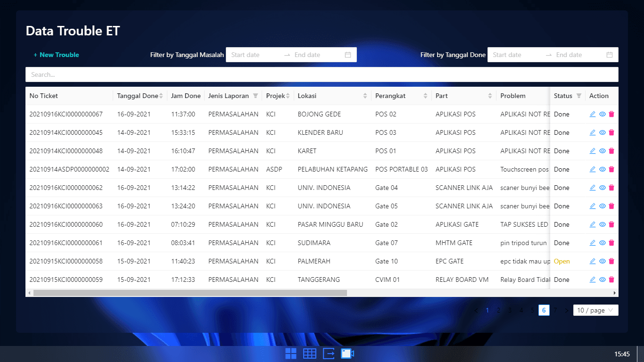This screenshot has height=362, width=644.
Task: Open the Status column filter icon
Action: (578, 96)
